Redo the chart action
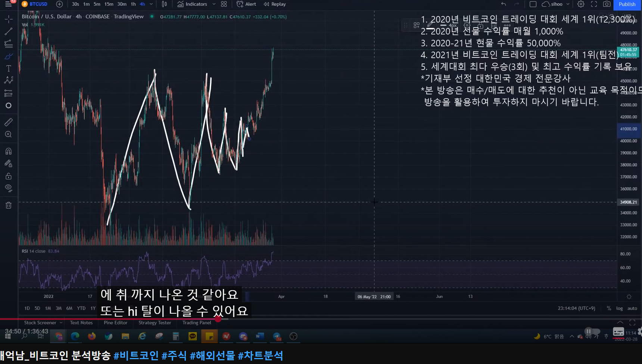Viewport: 642px width, 364px height. [517, 4]
